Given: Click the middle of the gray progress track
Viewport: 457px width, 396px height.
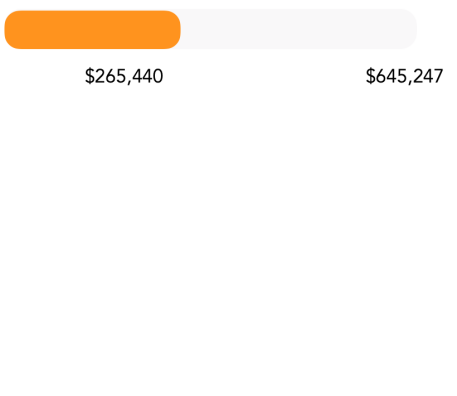Looking at the screenshot, I should click(x=210, y=29).
